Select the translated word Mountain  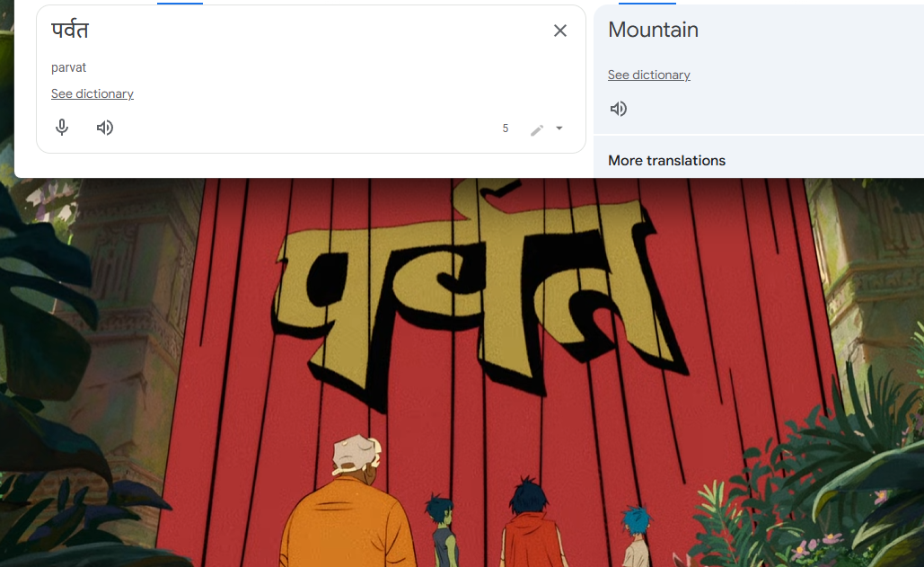point(653,30)
